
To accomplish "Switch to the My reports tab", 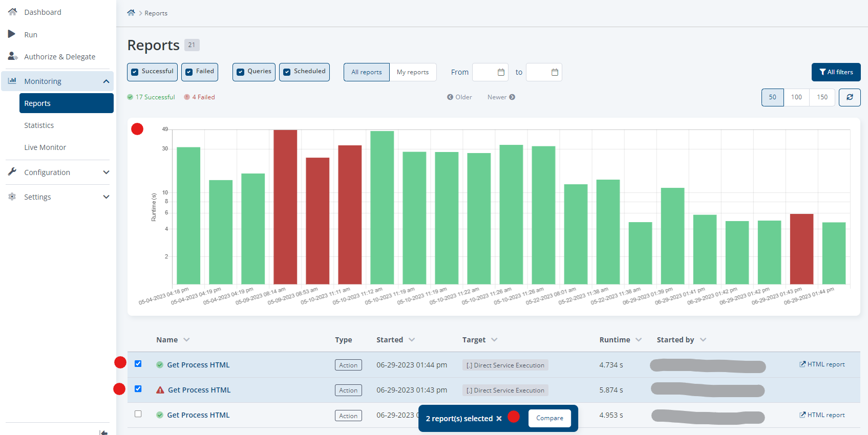I will tap(413, 72).
